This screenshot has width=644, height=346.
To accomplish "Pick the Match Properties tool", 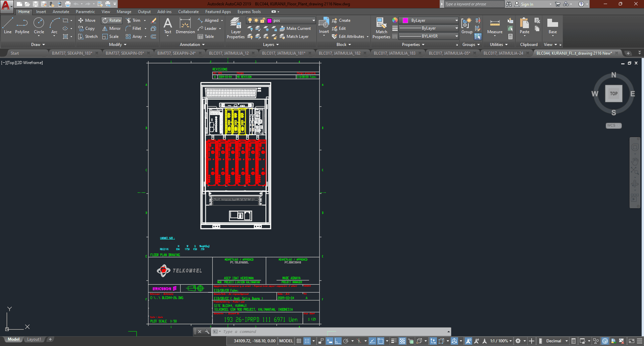I will (x=381, y=28).
